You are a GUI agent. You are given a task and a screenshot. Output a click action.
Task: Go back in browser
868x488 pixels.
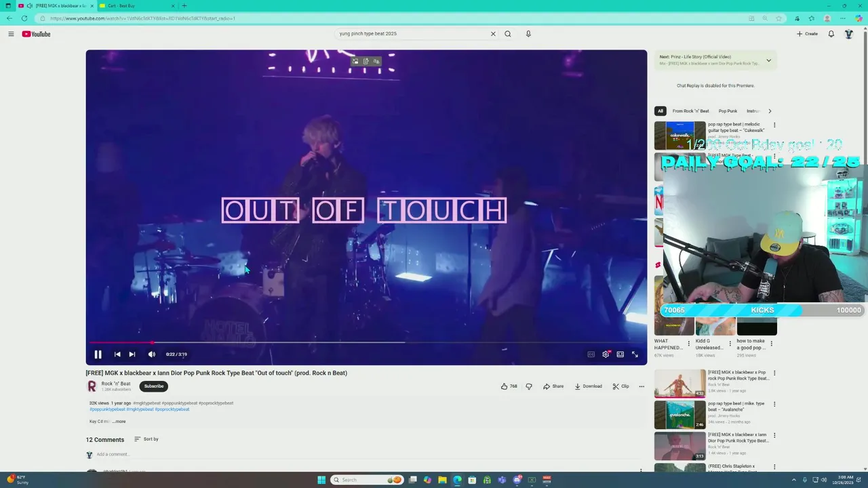9,18
